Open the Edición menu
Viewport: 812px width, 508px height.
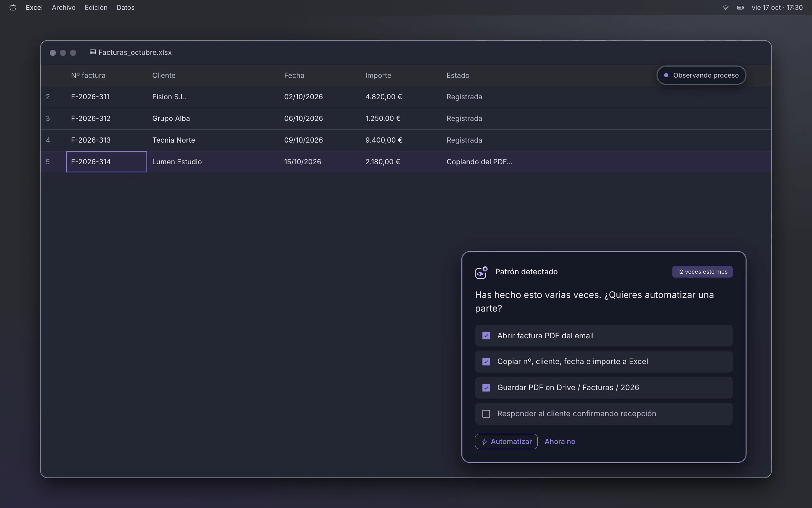click(x=96, y=7)
